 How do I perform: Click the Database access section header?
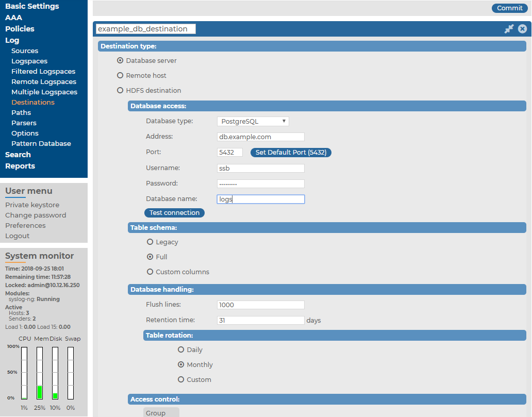click(327, 106)
